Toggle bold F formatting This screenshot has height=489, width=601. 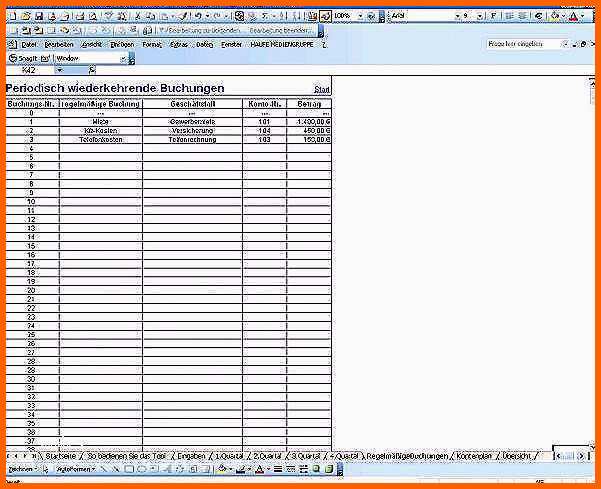coord(493,16)
